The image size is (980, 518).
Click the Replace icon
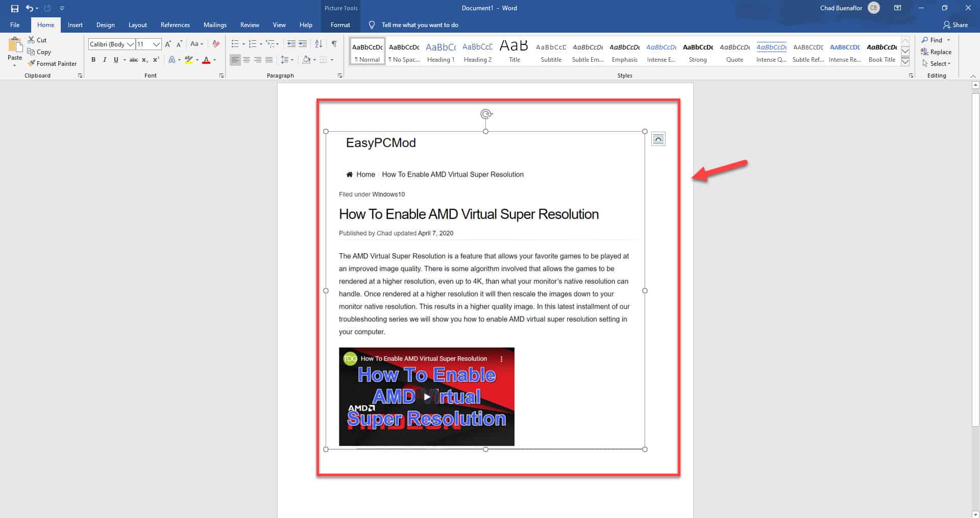937,52
